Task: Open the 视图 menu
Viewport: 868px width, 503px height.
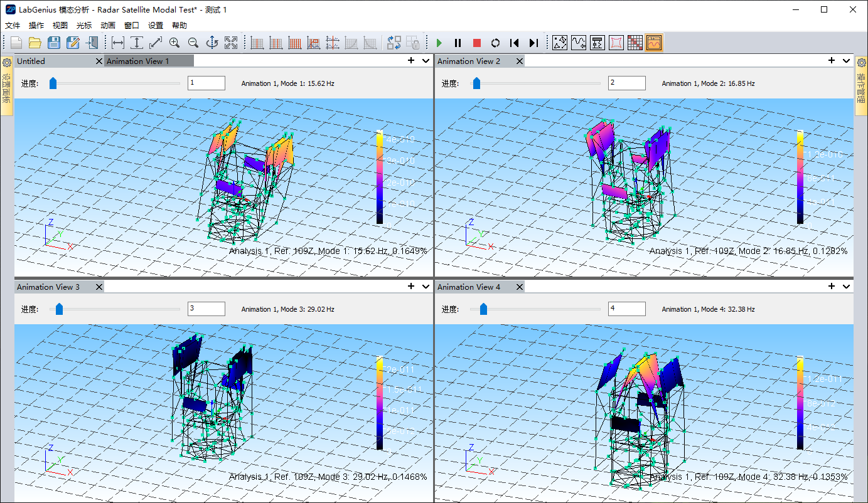Action: (60, 25)
